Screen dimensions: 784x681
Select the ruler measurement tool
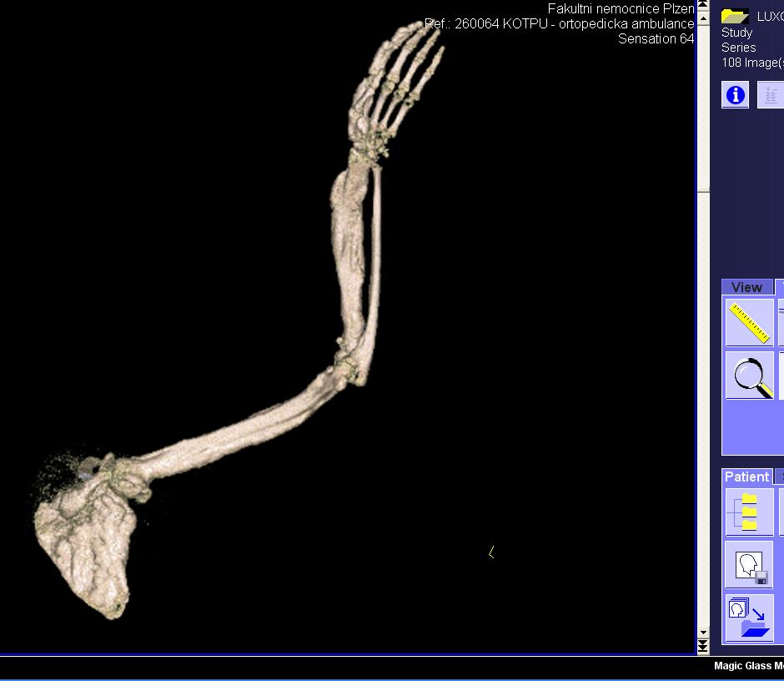(749, 322)
